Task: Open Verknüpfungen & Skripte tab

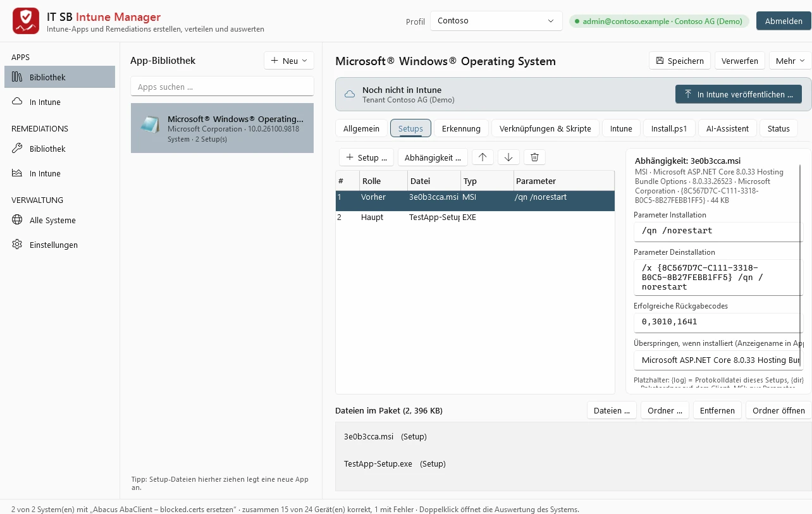Action: pos(545,128)
